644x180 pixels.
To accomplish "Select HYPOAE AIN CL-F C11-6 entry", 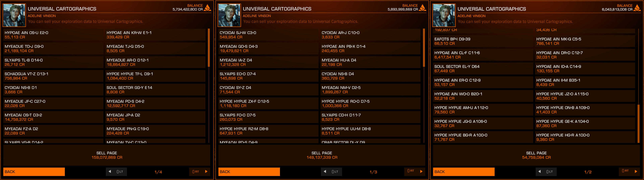I will click(x=483, y=55).
